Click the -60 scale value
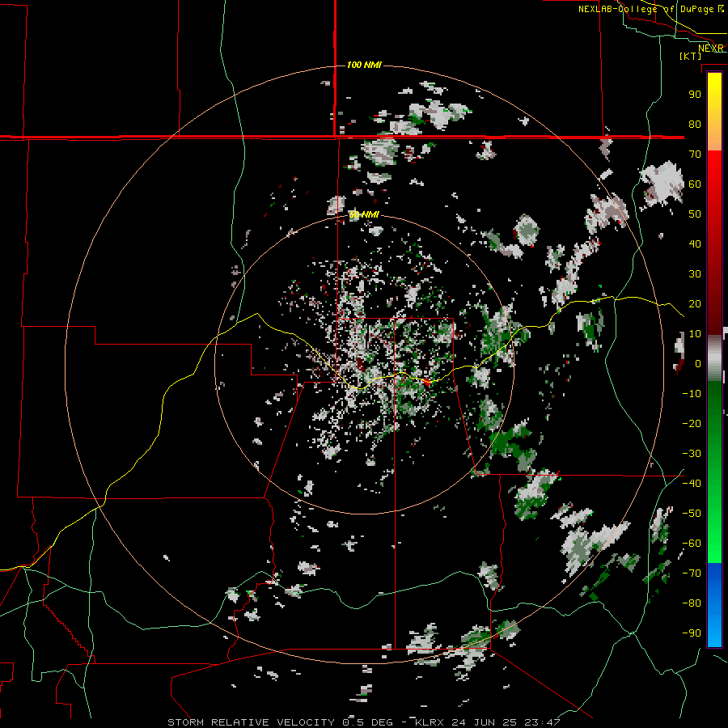The height and width of the screenshot is (728, 728). [x=692, y=544]
